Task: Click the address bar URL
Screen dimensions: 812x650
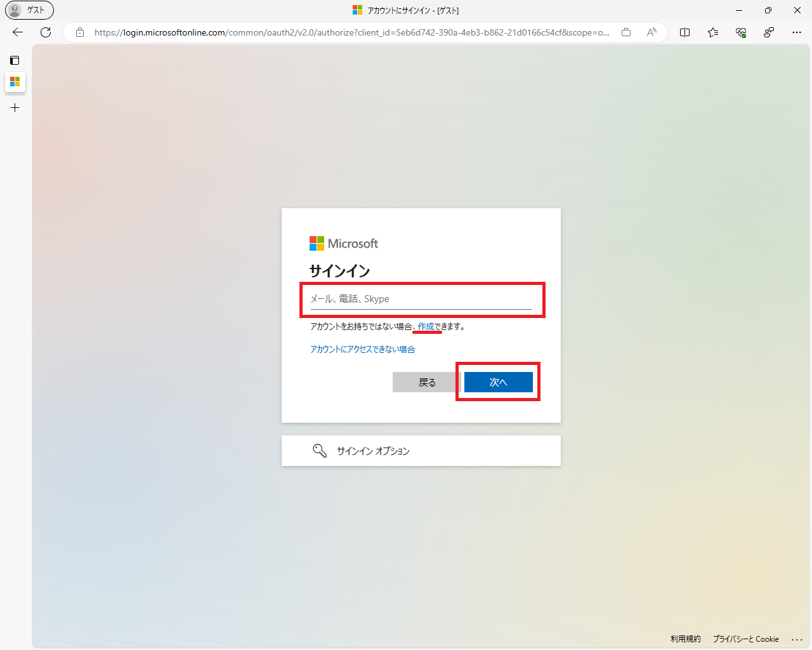Action: pyautogui.click(x=352, y=32)
